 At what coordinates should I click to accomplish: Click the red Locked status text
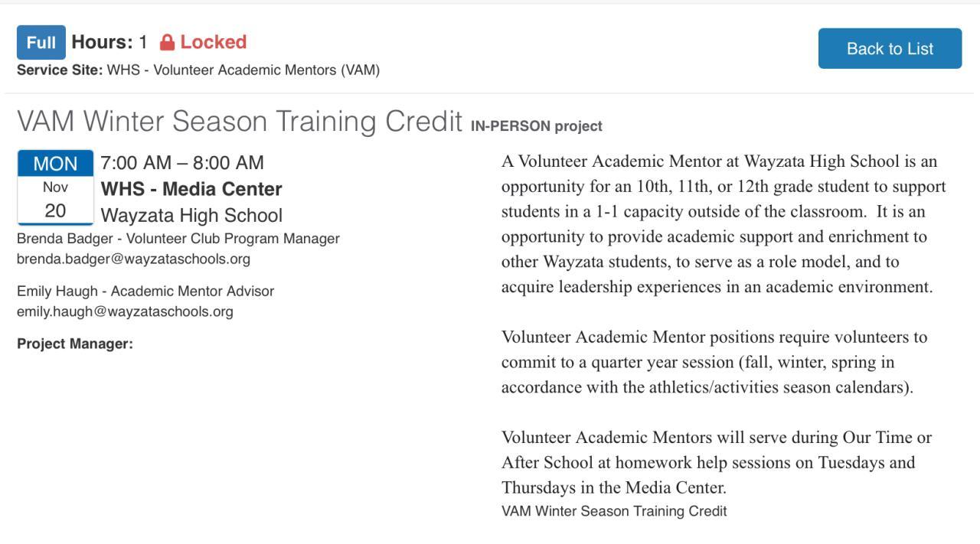pyautogui.click(x=213, y=42)
